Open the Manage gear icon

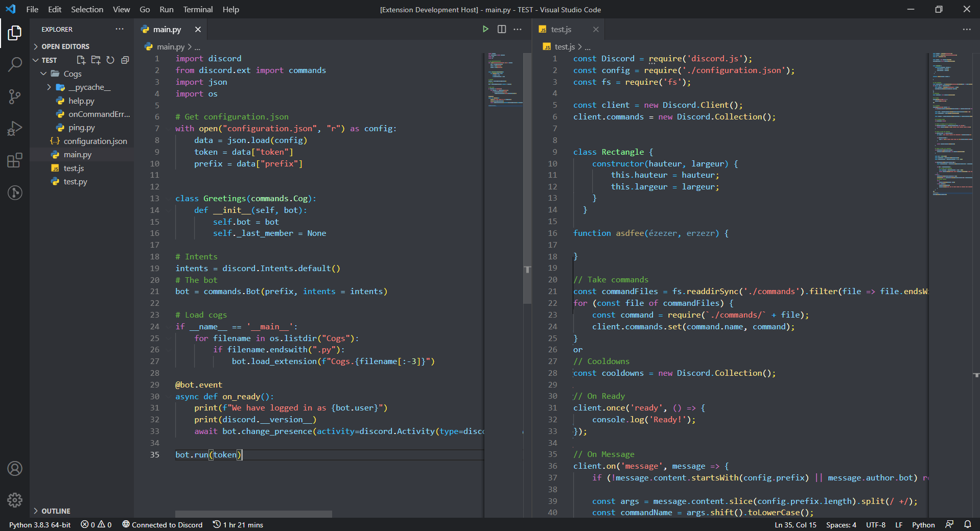pos(15,500)
